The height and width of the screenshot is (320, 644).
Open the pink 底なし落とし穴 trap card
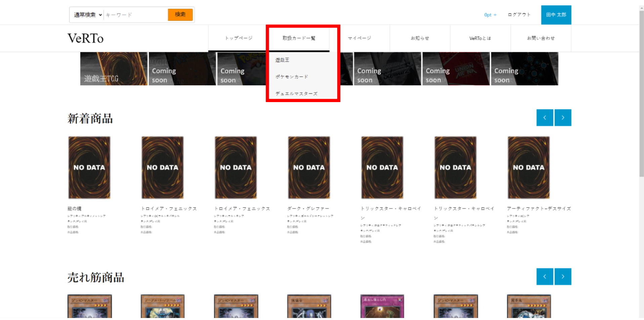click(382, 306)
